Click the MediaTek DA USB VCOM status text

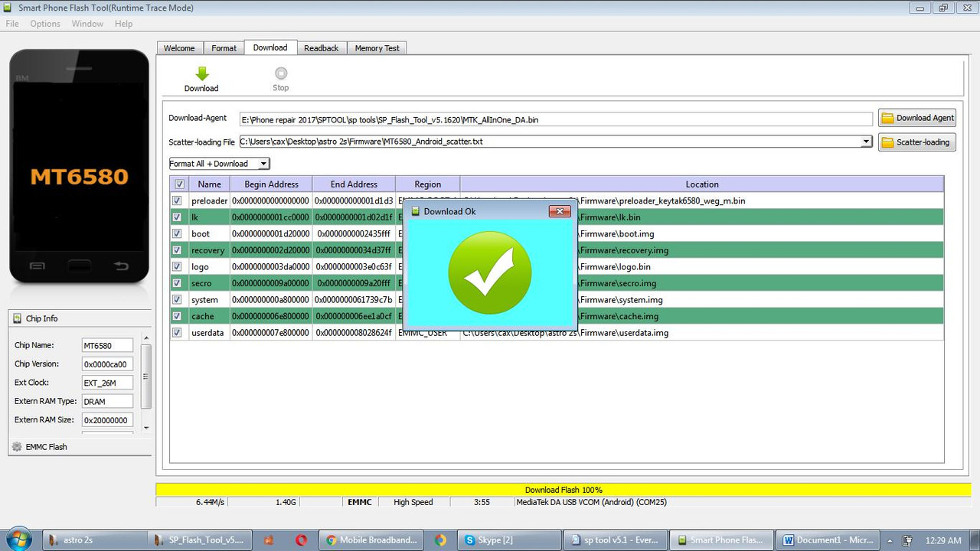pos(591,502)
